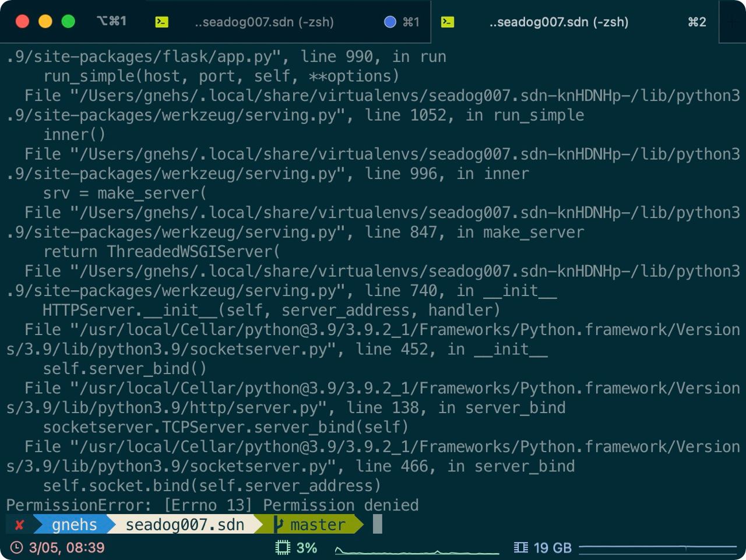Click the red x error indicator in prompt
Image resolution: width=746 pixels, height=560 pixels.
coord(19,525)
